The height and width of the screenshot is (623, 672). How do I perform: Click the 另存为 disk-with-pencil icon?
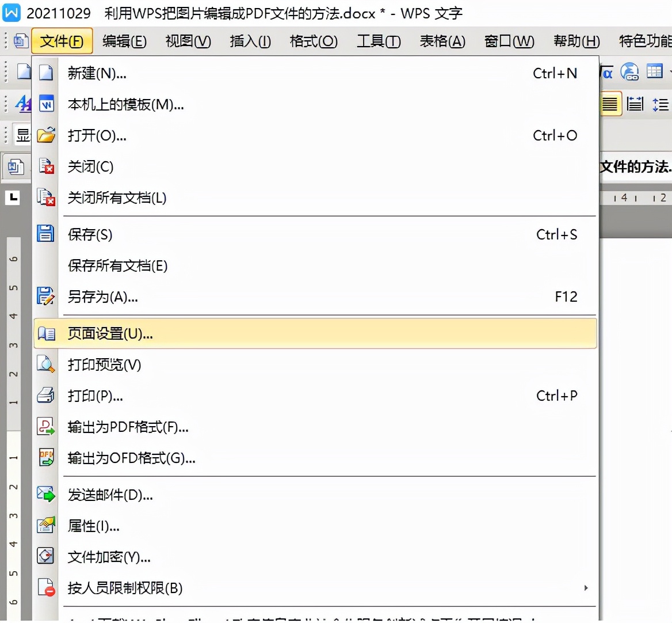[x=45, y=297]
